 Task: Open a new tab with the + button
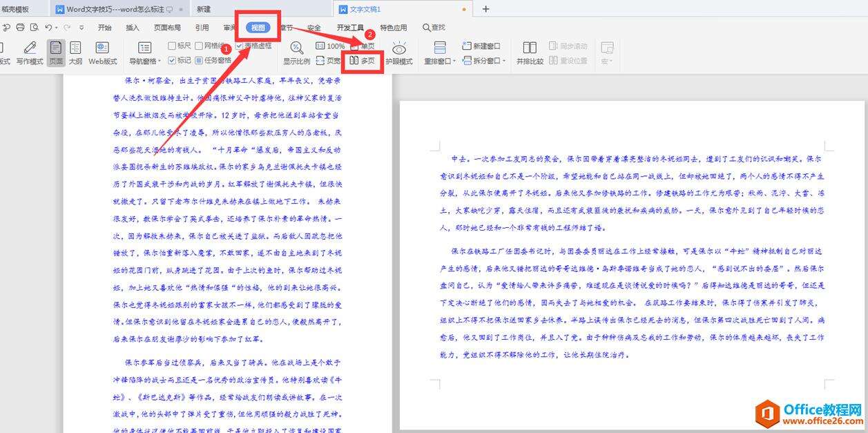485,9
